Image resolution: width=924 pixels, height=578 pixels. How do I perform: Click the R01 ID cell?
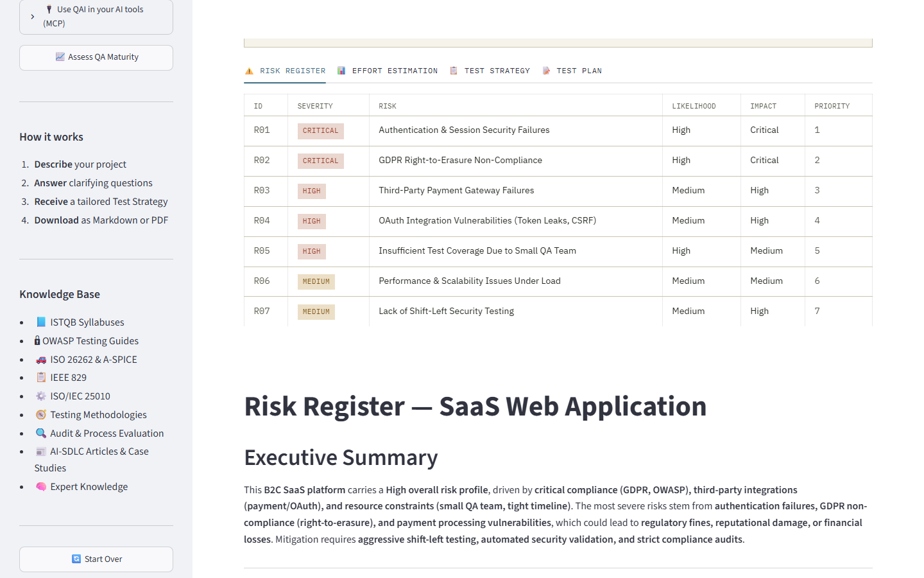coord(262,130)
